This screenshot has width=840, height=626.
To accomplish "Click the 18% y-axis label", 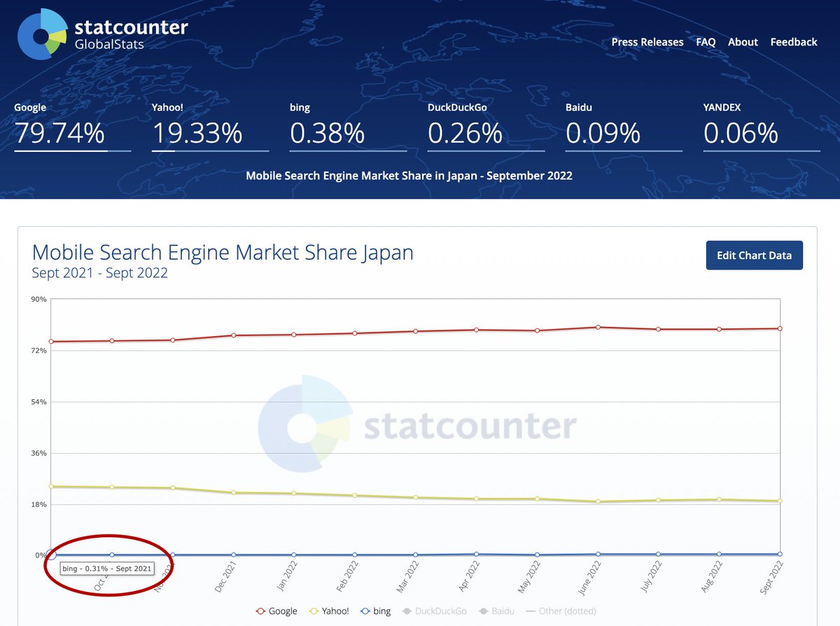I will coord(38,504).
